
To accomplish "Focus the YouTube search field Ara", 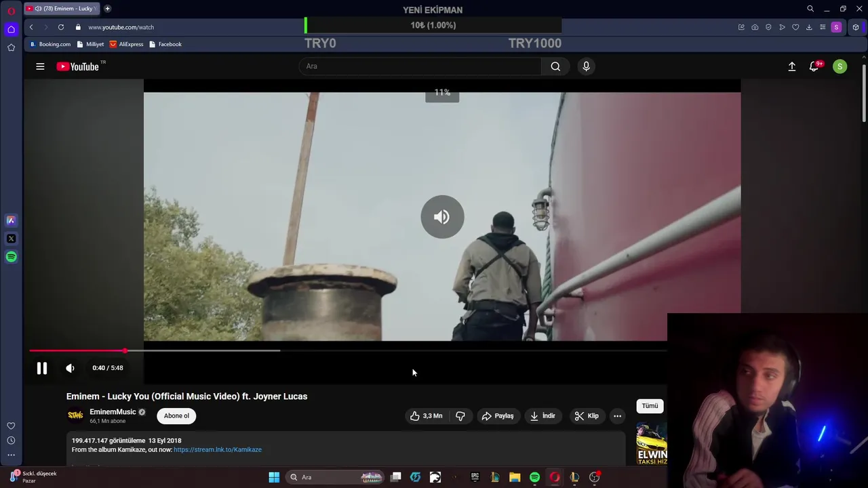I will click(x=420, y=66).
